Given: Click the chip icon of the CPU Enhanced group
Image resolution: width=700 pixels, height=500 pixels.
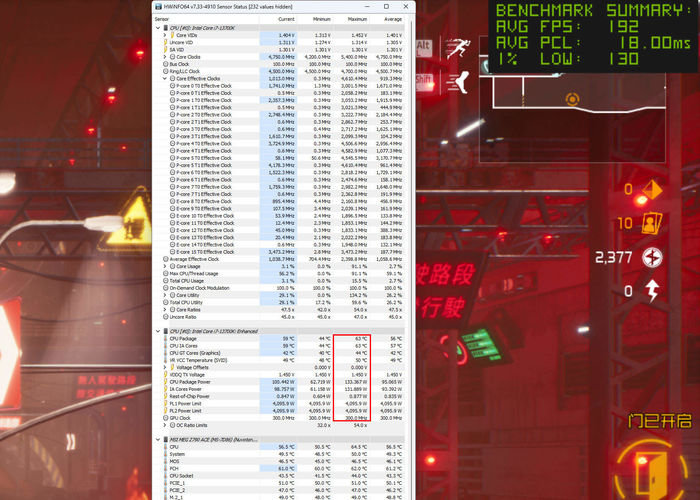Looking at the screenshot, I should pos(166,331).
